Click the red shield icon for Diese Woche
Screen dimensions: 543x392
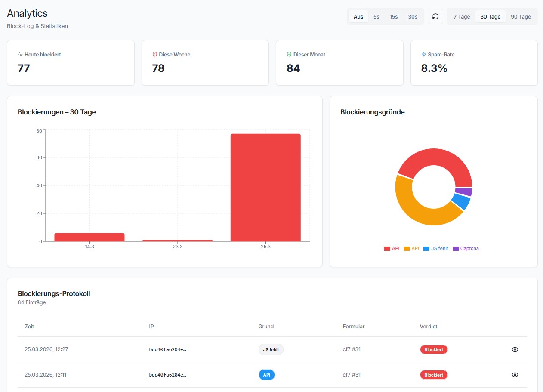[x=155, y=55]
